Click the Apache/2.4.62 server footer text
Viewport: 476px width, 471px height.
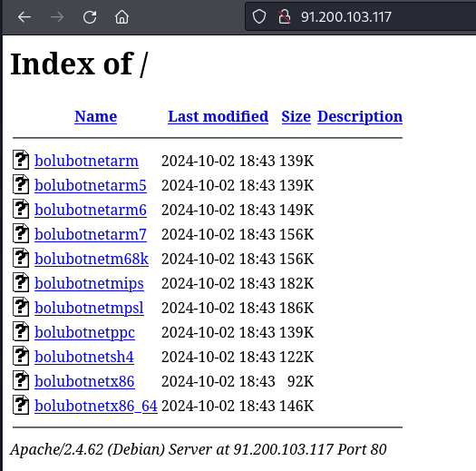point(199,449)
